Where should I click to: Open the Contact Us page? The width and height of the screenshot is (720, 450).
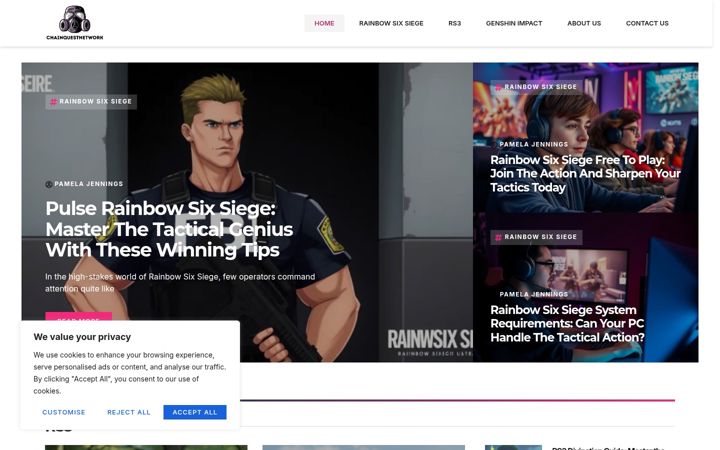[x=647, y=23]
